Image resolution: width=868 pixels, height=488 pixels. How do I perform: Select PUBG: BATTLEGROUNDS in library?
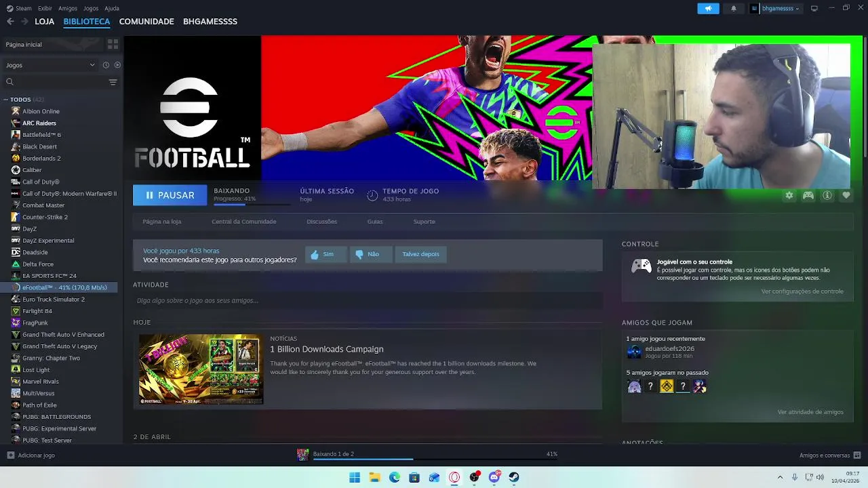(57, 417)
